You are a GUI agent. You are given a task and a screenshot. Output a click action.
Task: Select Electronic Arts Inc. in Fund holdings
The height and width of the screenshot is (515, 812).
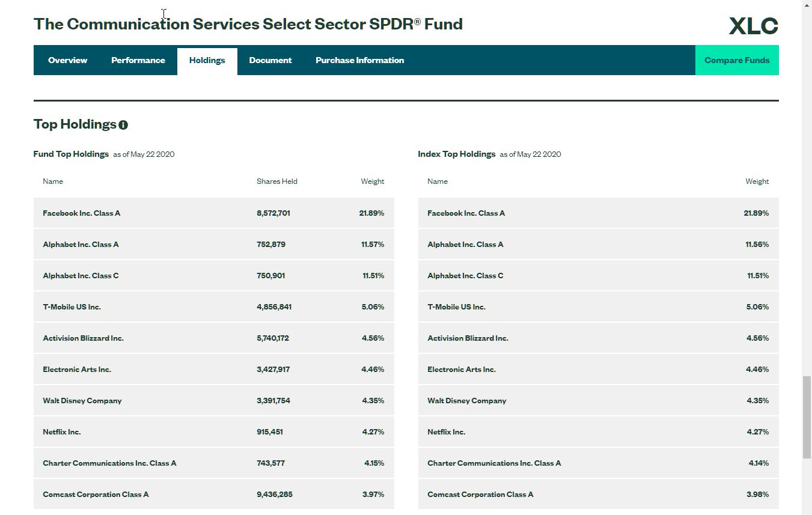click(77, 370)
